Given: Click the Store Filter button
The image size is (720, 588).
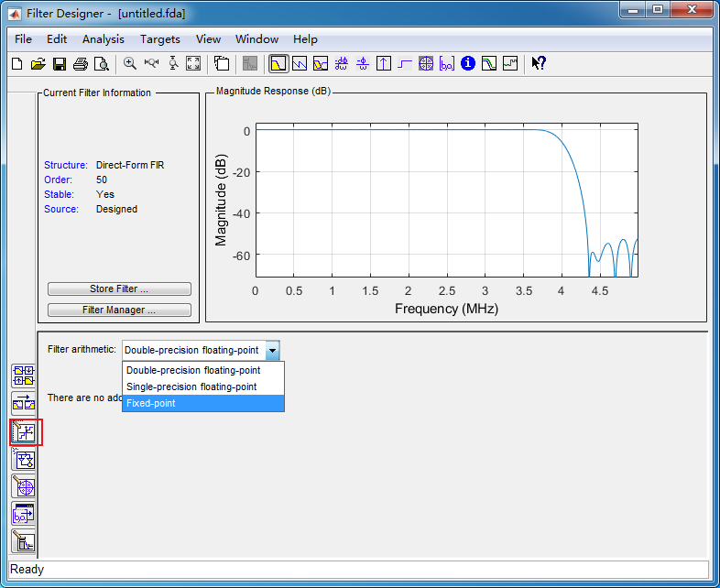Looking at the screenshot, I should pos(119,289).
